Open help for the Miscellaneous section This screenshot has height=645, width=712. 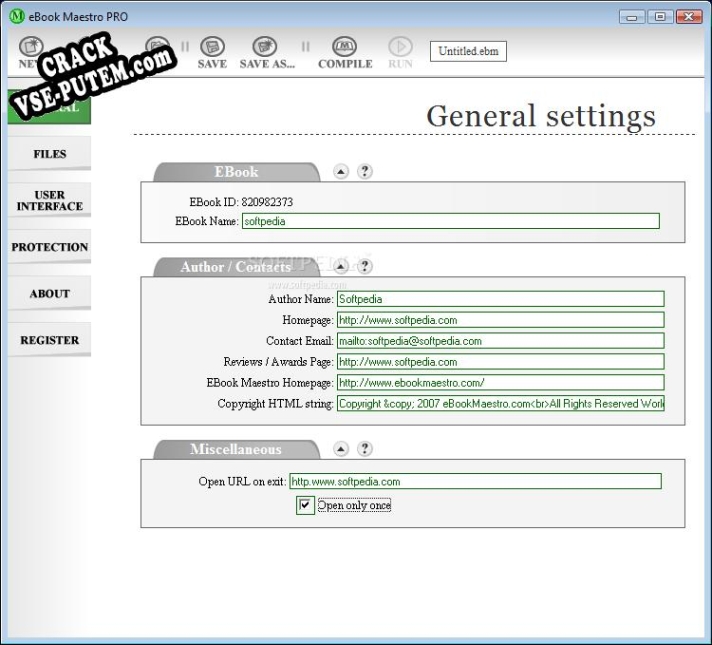click(365, 449)
